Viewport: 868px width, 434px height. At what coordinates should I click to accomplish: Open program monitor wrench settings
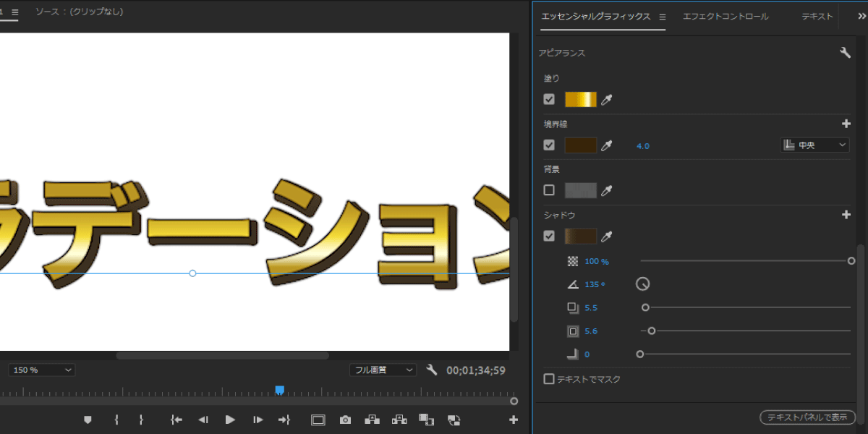[432, 370]
